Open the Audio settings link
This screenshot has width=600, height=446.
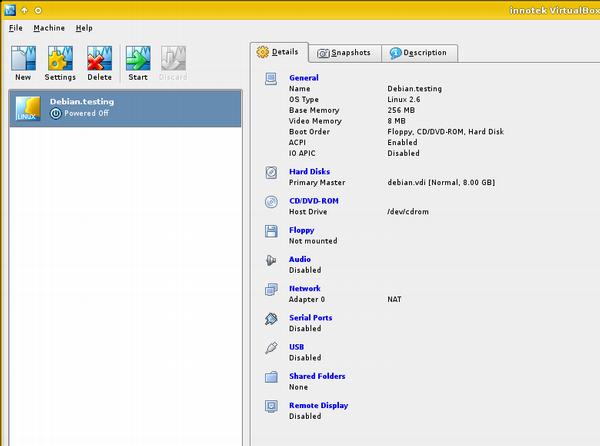(x=300, y=259)
